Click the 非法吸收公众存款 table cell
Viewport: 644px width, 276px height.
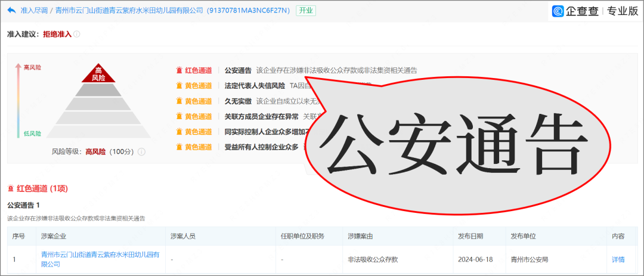[373, 259]
